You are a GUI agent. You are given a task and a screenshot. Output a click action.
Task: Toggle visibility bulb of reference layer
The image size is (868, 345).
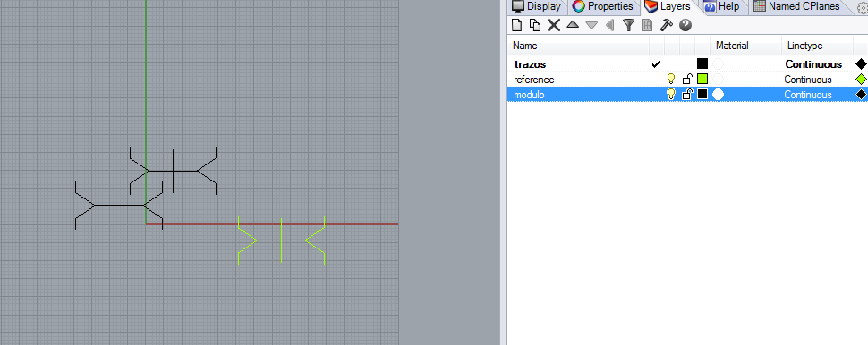(x=671, y=79)
